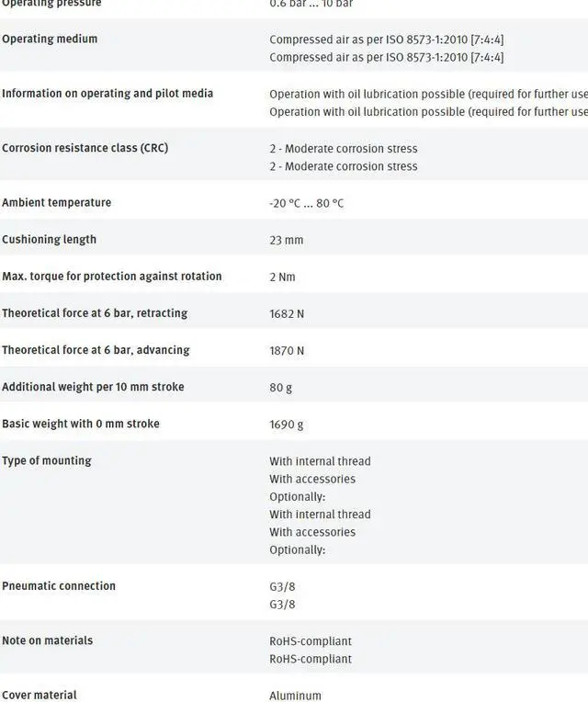This screenshot has width=588, height=702.
Task: Click Max. torque for protection against rotation
Action: (112, 277)
